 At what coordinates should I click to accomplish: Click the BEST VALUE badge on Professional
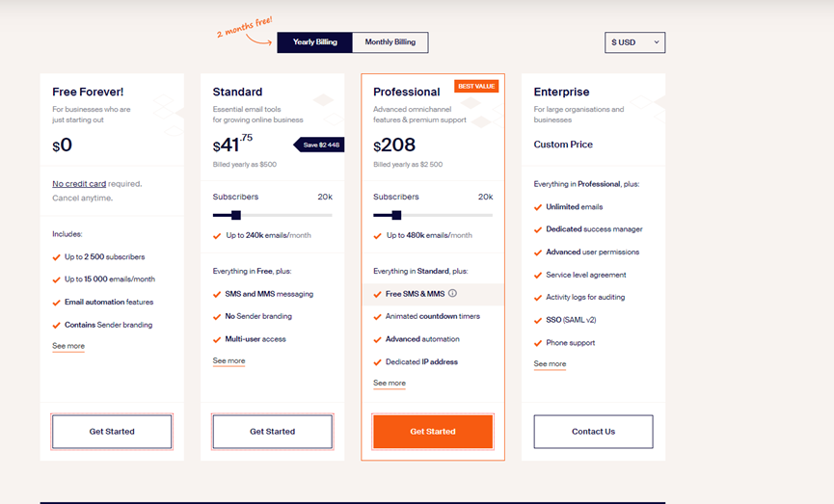(476, 86)
